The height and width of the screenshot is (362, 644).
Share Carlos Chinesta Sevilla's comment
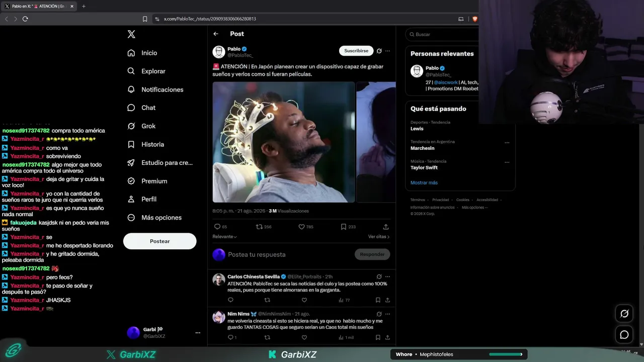(x=387, y=300)
